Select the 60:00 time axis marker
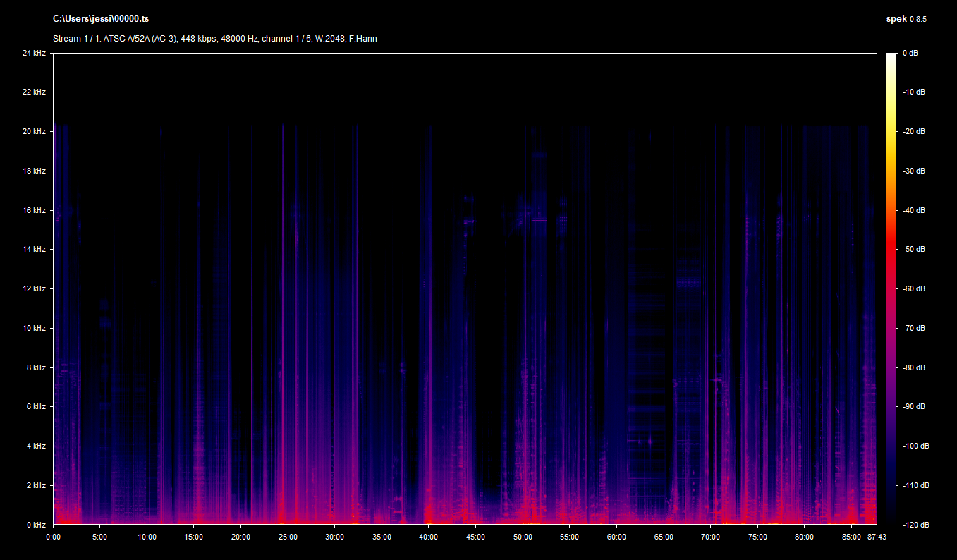The height and width of the screenshot is (560, 957). click(616, 537)
